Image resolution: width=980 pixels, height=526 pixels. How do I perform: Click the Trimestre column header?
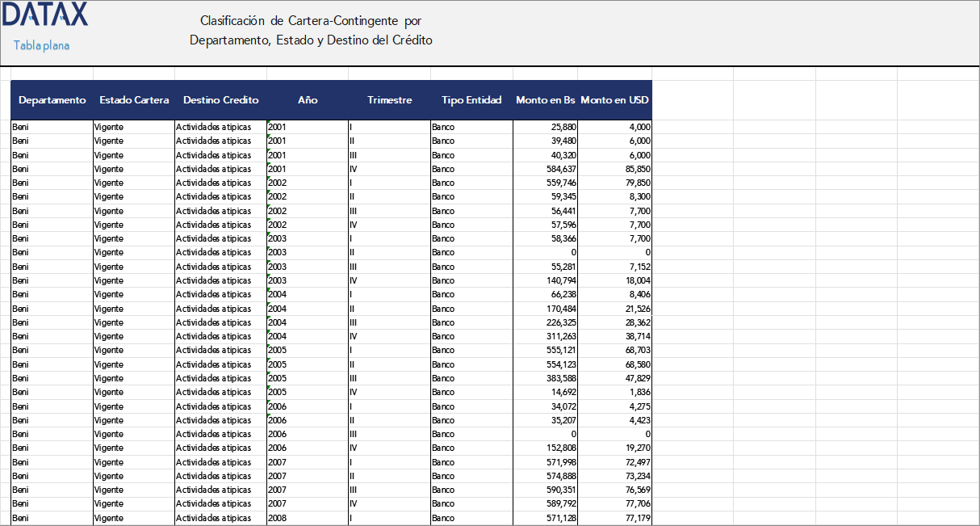point(390,99)
